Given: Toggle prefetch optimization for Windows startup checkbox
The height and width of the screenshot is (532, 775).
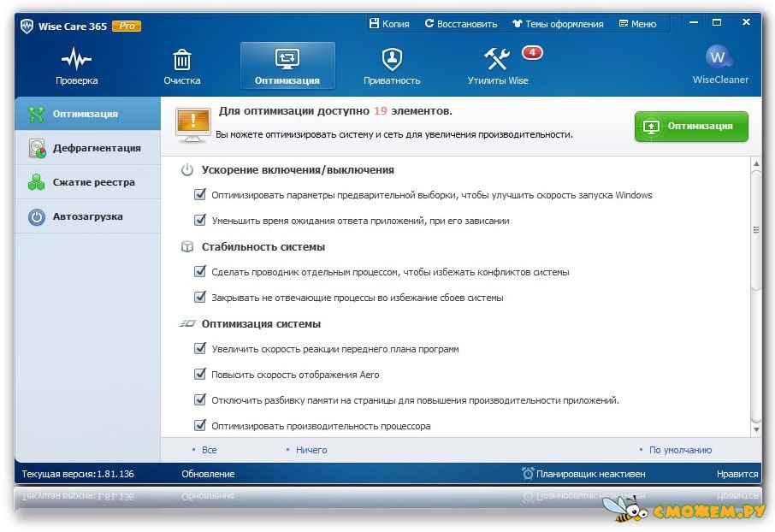Looking at the screenshot, I should coord(199,194).
